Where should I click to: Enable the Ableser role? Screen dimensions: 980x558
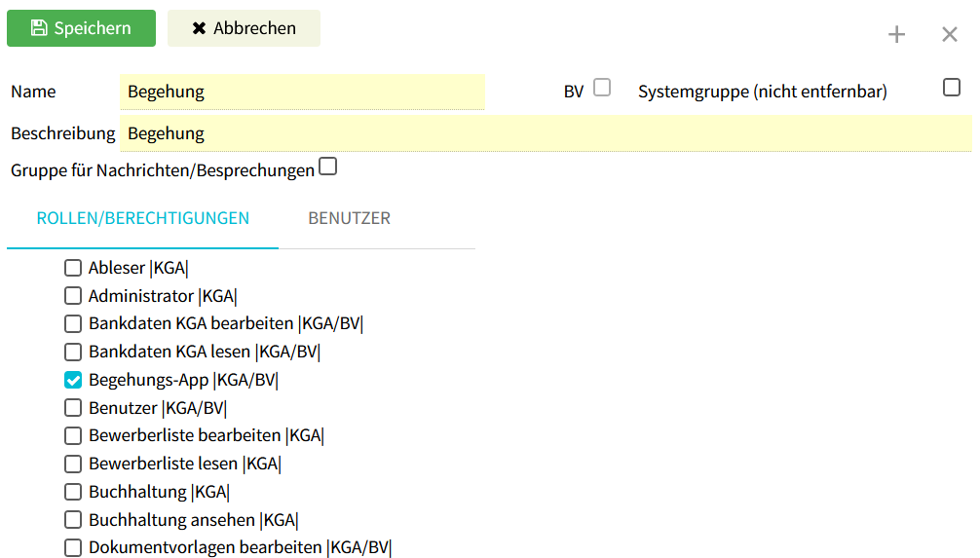73,268
